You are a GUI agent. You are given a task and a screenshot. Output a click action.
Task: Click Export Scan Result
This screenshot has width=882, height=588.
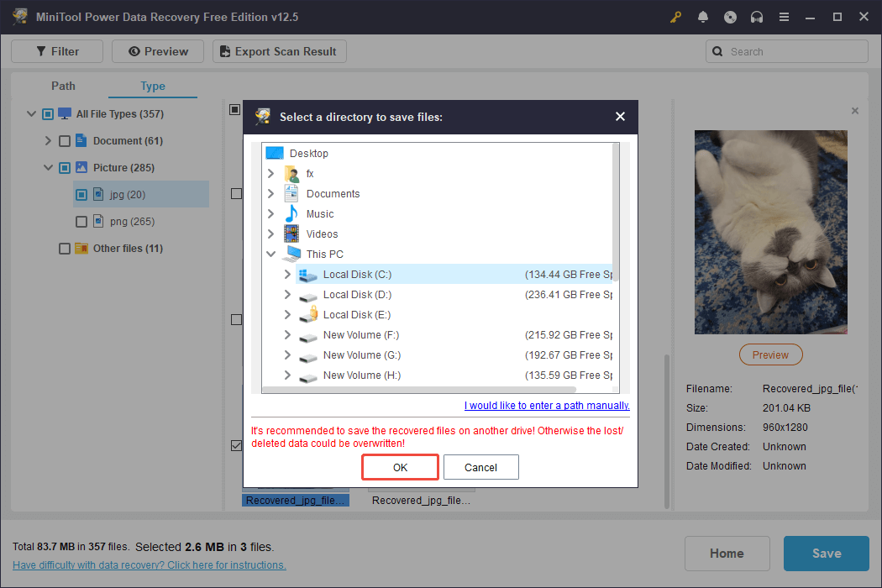pos(279,51)
